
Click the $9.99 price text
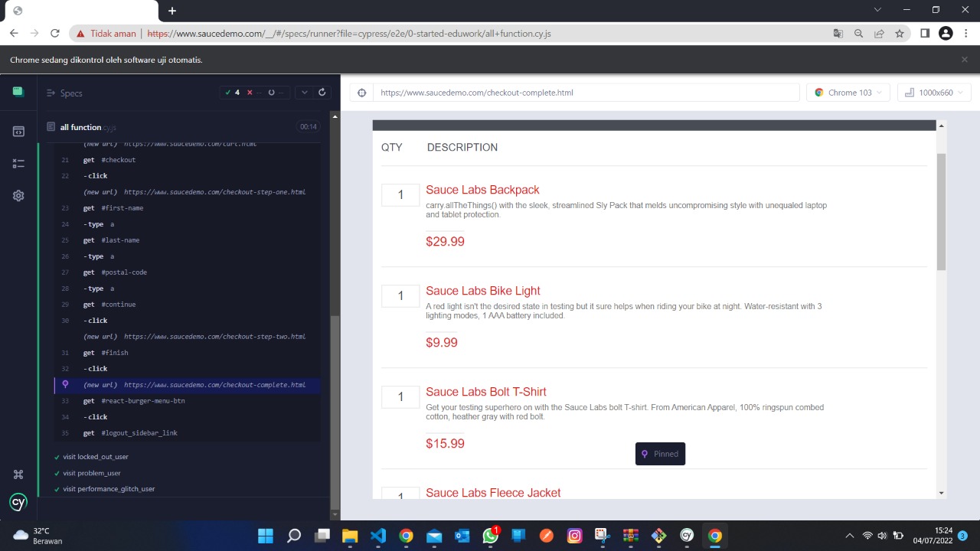pyautogui.click(x=442, y=343)
